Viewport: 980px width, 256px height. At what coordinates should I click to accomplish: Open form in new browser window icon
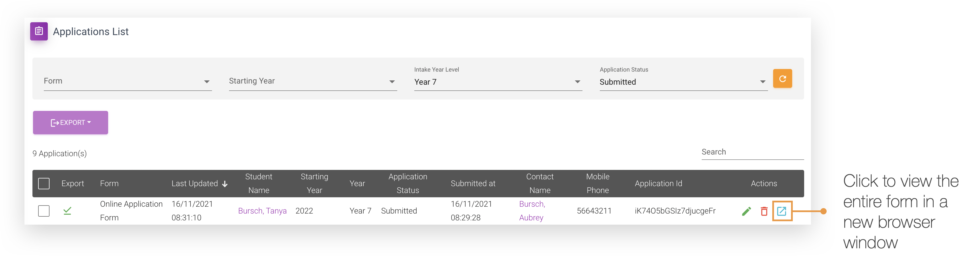(x=781, y=211)
